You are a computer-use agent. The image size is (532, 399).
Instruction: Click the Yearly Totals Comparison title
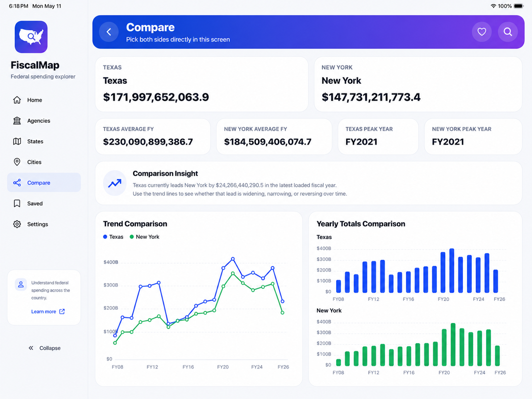pyautogui.click(x=361, y=224)
